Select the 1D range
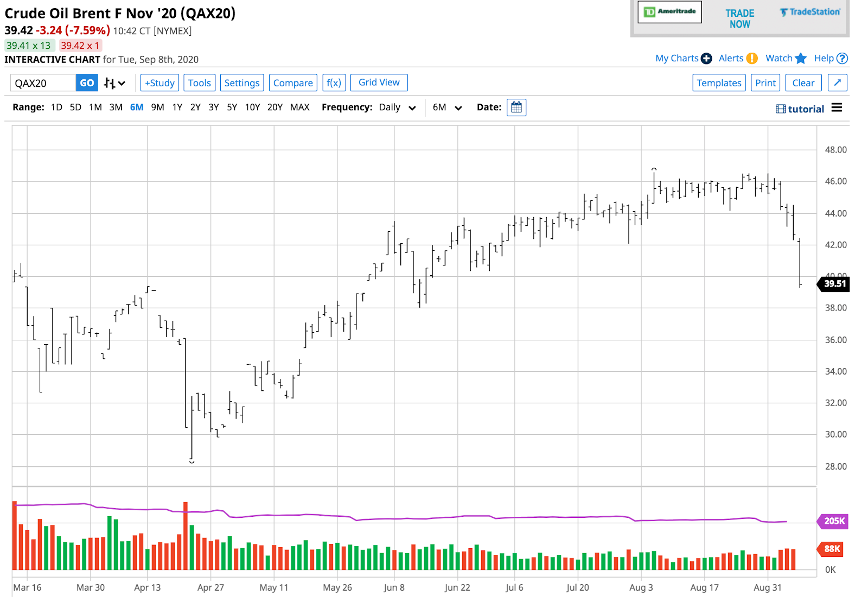Viewport: 868px width, 602px height. click(56, 107)
